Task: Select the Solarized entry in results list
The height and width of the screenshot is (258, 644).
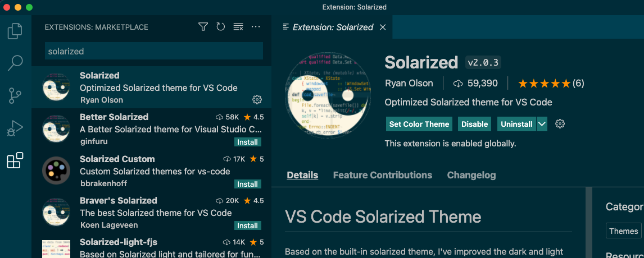Action: pos(151,87)
